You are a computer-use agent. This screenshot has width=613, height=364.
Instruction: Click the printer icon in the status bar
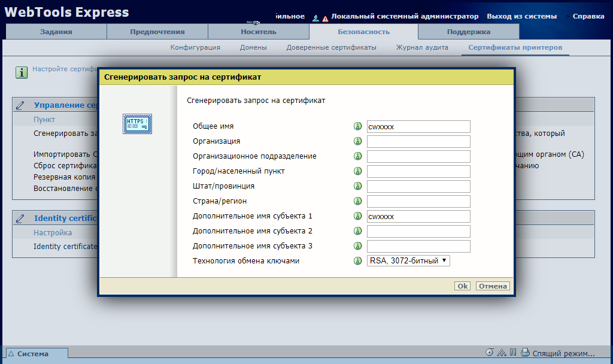pyautogui.click(x=525, y=353)
